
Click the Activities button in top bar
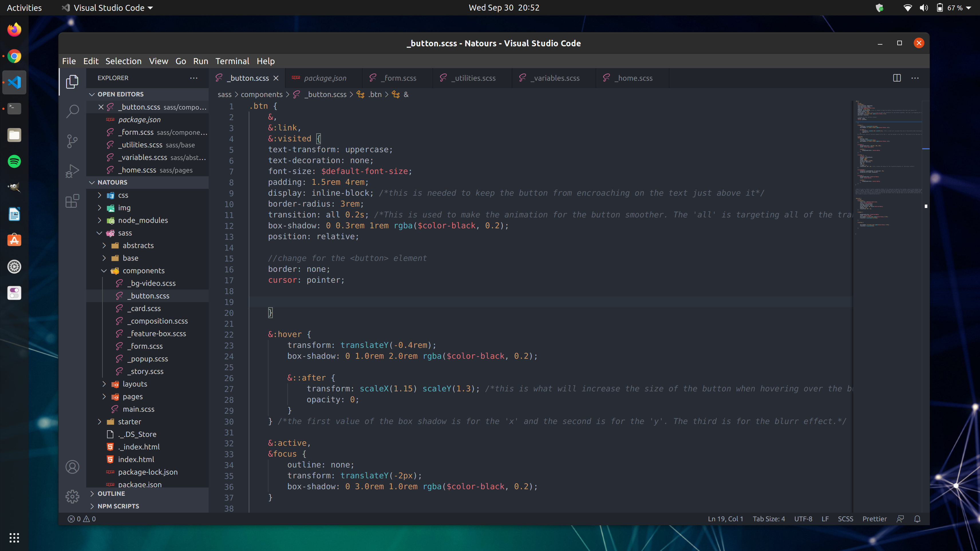24,8
